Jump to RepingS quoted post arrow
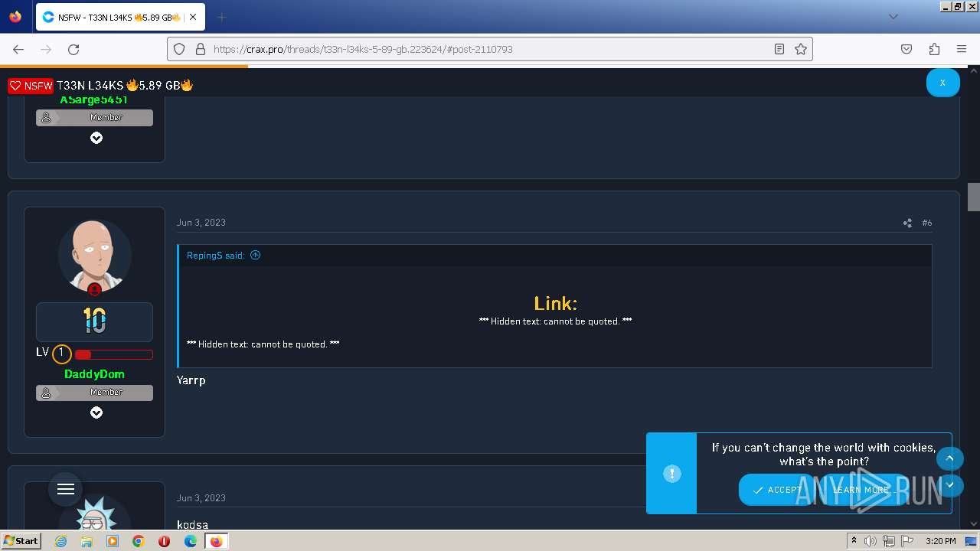980x551 pixels. click(x=256, y=256)
